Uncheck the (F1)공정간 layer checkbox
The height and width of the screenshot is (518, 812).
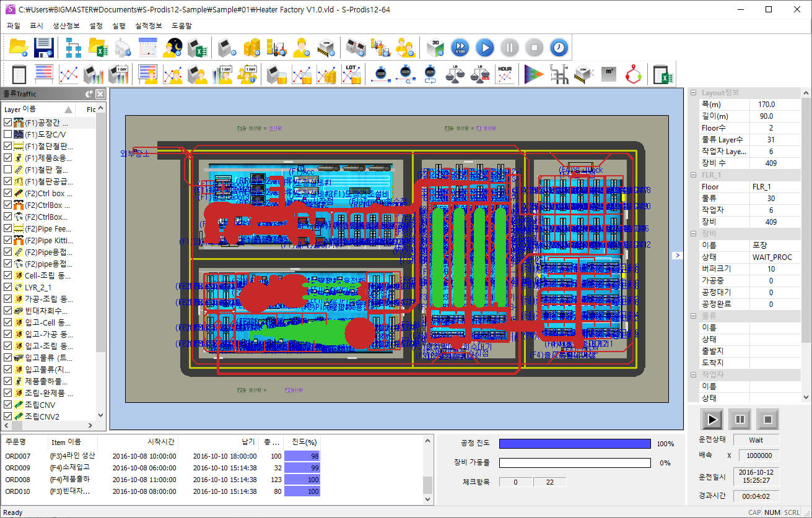click(x=8, y=123)
